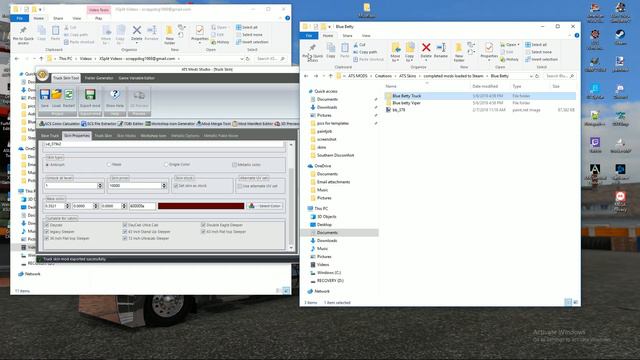
Task: Switch to Truck Skin Tool tab
Action: tap(66, 78)
